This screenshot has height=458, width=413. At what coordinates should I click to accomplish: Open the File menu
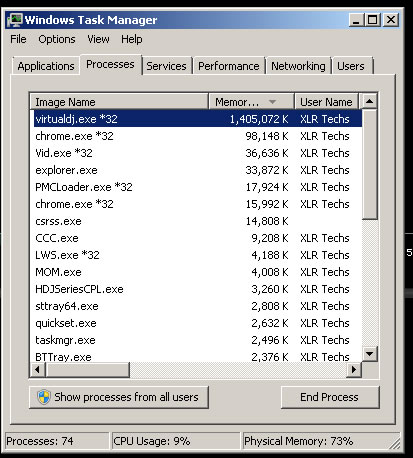coord(18,39)
